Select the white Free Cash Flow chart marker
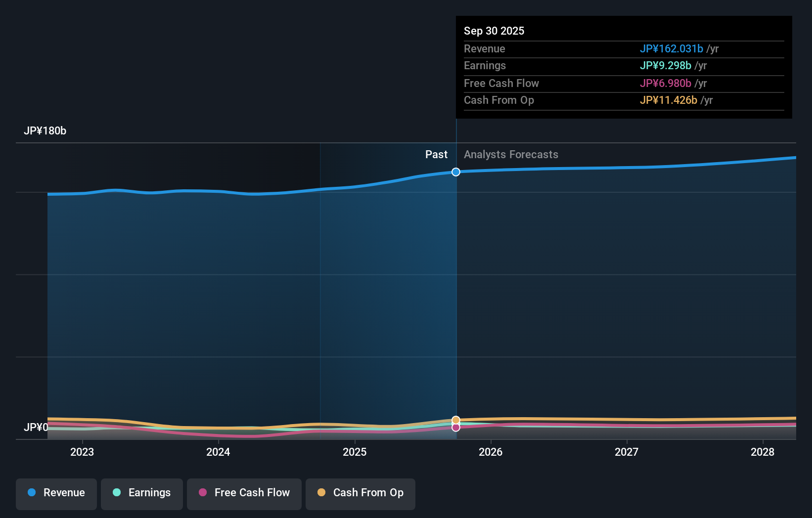The image size is (812, 518). (x=455, y=427)
